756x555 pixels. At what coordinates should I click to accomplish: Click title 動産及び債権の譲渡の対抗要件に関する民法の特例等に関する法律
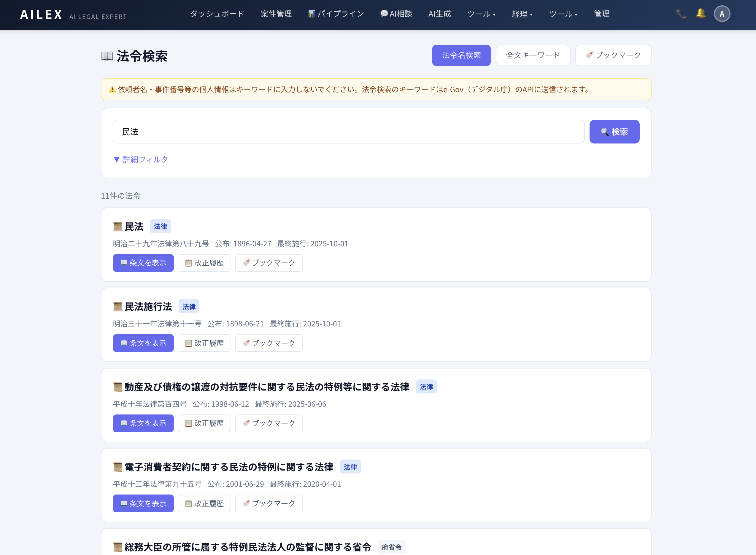point(267,387)
